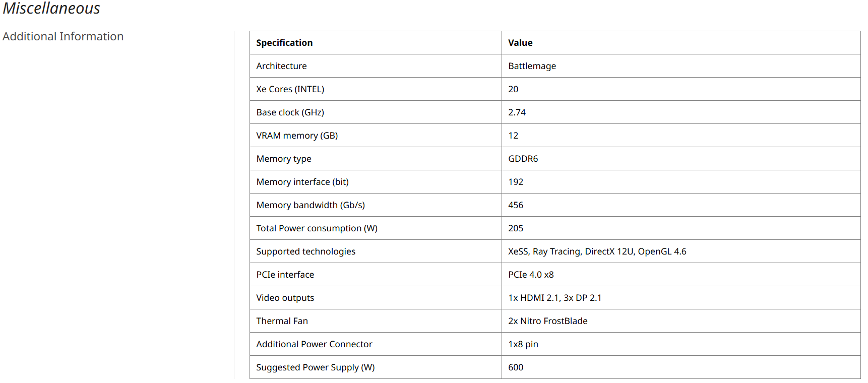The width and height of the screenshot is (868, 383).
Task: Select the Additional Power Connector label
Action: (314, 344)
